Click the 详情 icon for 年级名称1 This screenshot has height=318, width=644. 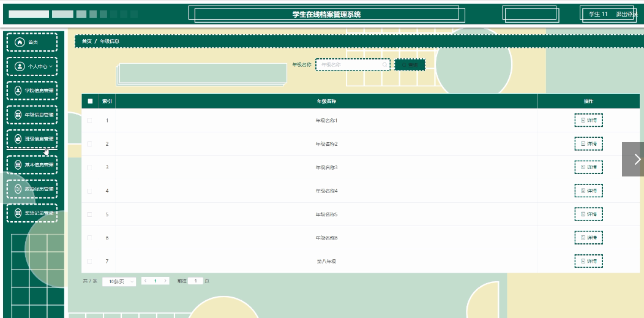(583, 120)
